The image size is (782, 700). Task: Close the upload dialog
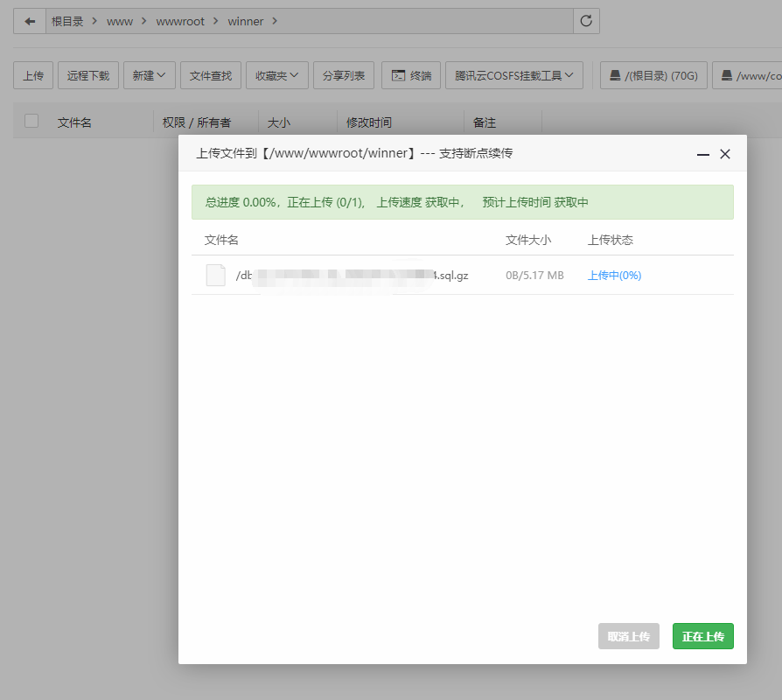(x=725, y=154)
